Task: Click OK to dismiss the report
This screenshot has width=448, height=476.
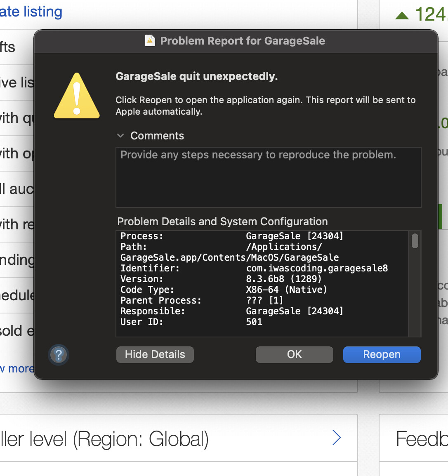Action: (295, 355)
